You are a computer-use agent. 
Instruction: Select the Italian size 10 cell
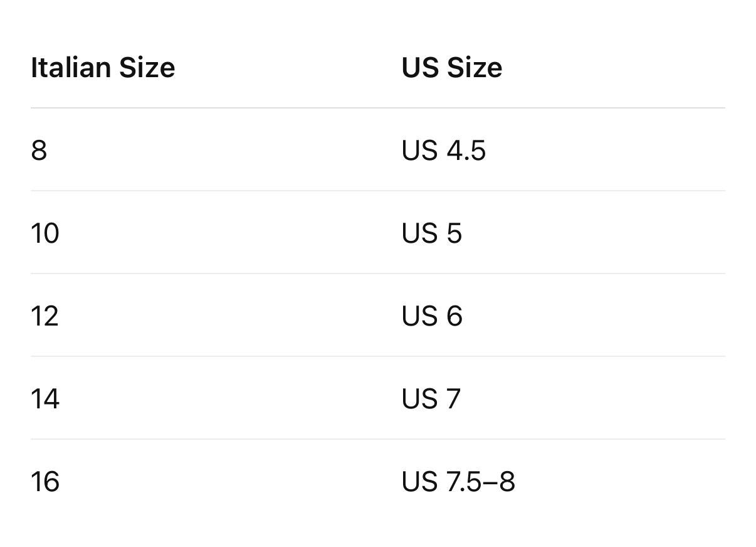click(45, 233)
